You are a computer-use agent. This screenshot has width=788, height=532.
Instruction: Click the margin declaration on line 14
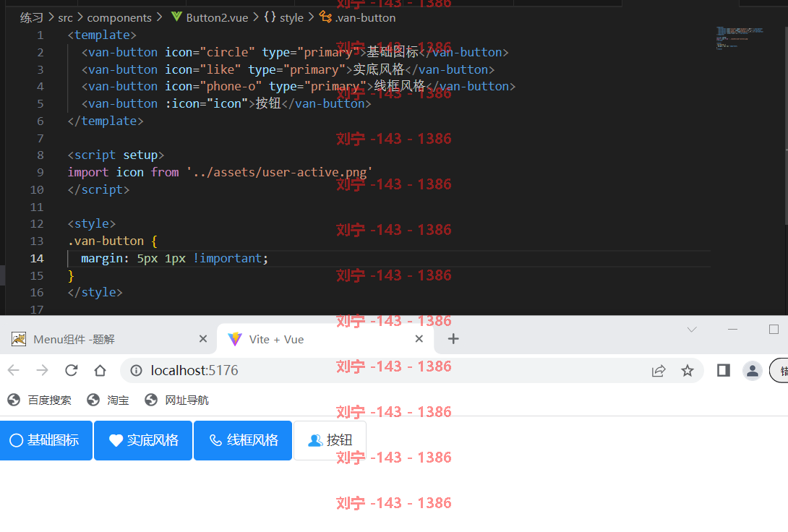click(x=175, y=259)
